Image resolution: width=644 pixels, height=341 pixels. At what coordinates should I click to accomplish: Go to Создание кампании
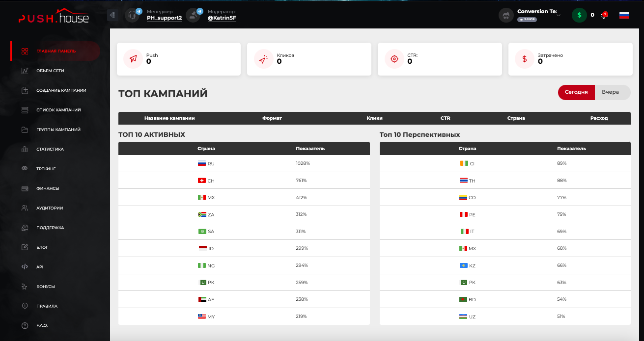pyautogui.click(x=61, y=90)
